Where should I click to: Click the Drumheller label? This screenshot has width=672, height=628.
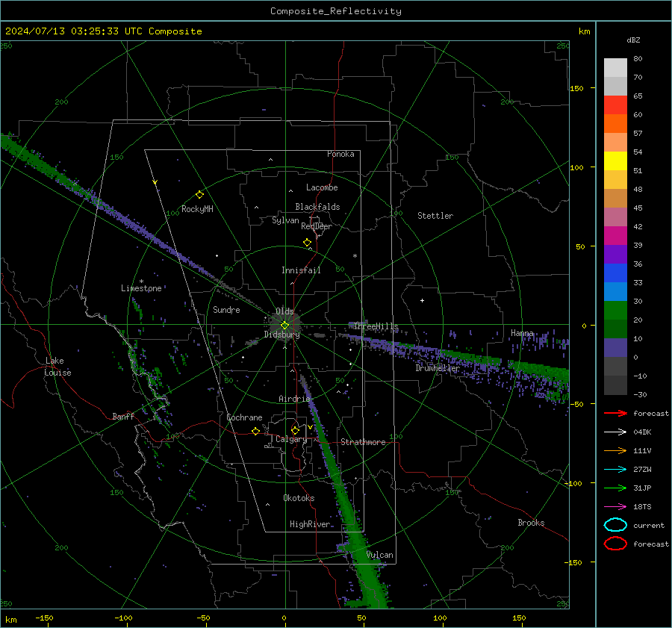pos(438,368)
